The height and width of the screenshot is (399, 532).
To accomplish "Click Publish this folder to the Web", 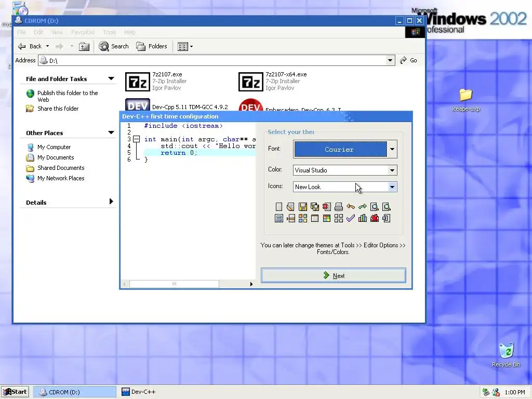I will (68, 96).
